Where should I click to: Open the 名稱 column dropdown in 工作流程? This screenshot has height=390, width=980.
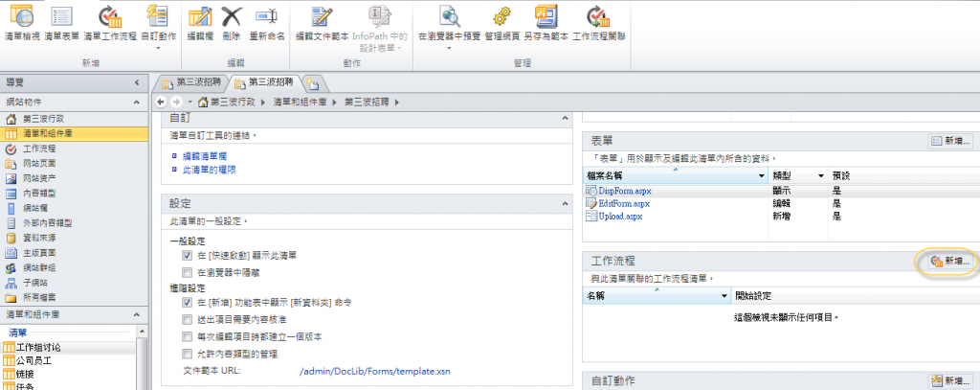724,295
